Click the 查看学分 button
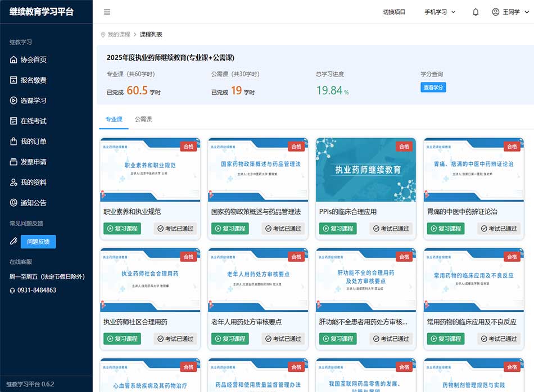The image size is (534, 392). (x=433, y=88)
